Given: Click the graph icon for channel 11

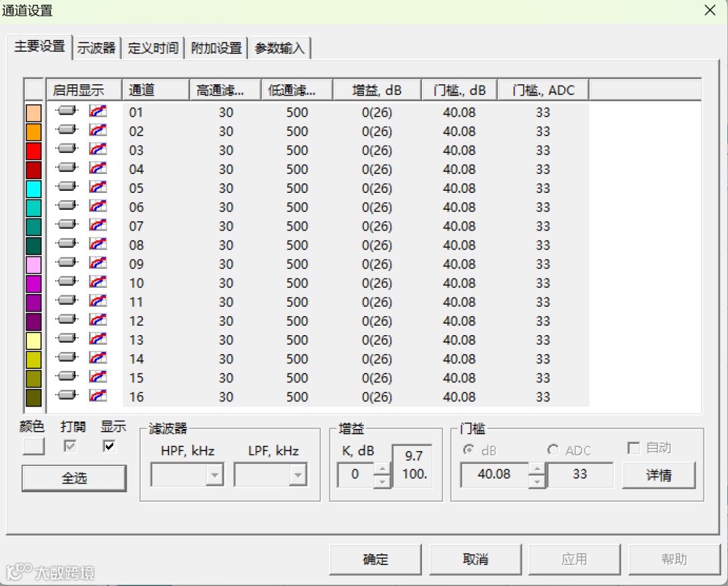Looking at the screenshot, I should click(98, 301).
